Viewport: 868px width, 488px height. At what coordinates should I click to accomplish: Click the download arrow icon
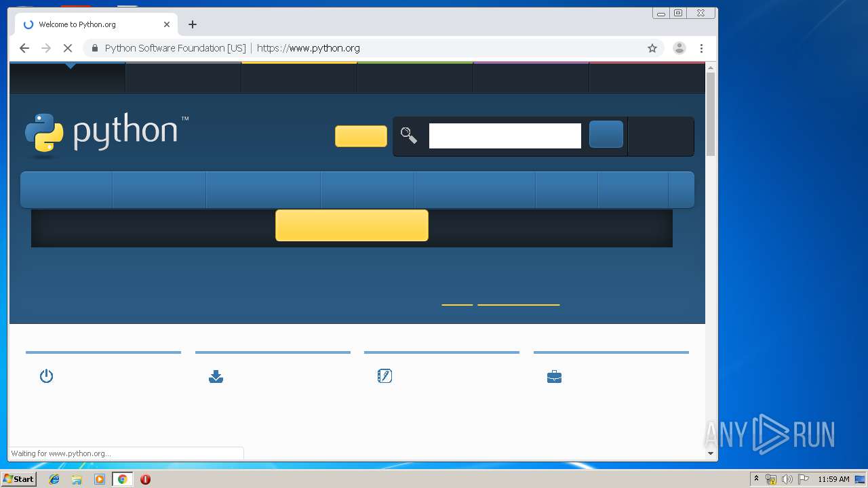click(216, 376)
